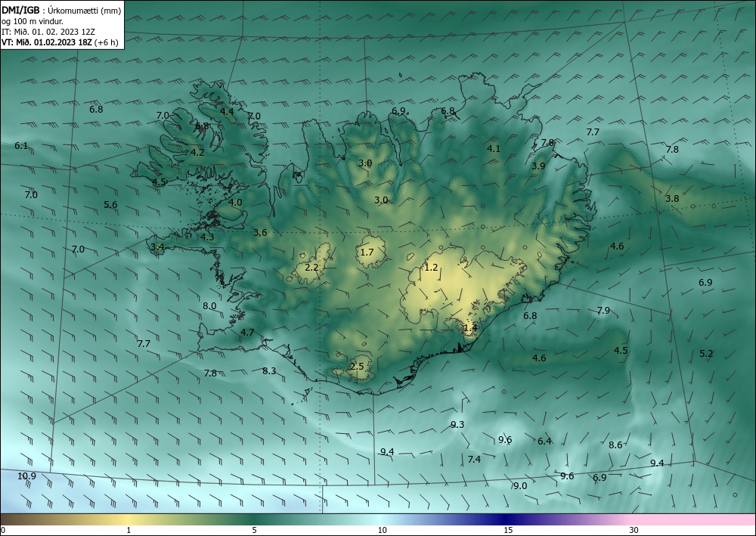Click the yellow section of the color bar
The image size is (756, 536).
129,519
